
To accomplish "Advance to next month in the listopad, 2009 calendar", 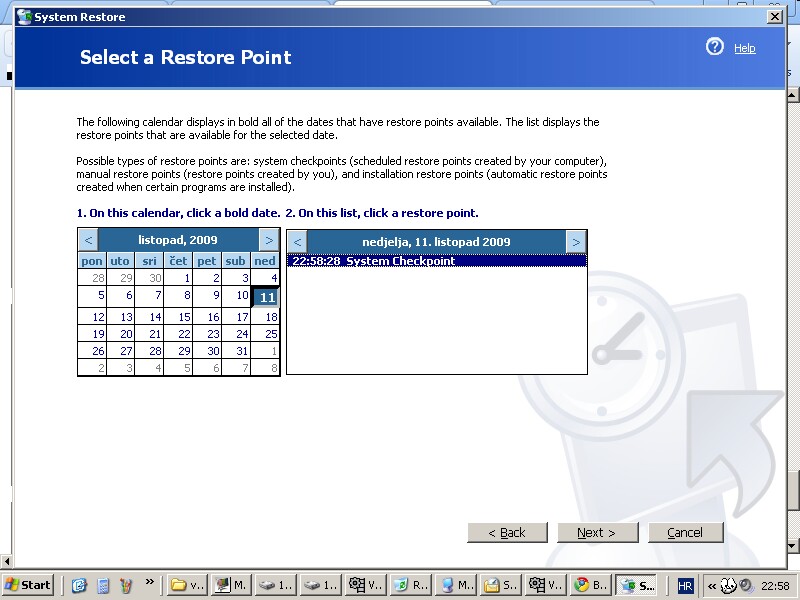I will coord(269,240).
